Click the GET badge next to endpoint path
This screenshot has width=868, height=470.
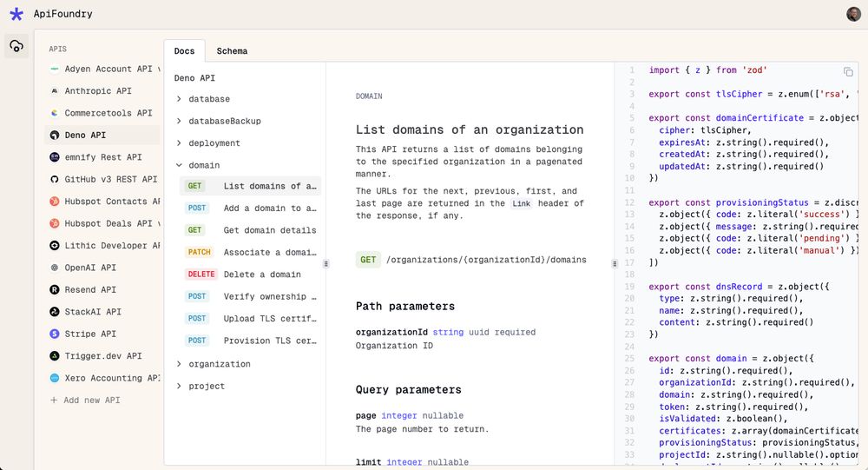(x=368, y=260)
